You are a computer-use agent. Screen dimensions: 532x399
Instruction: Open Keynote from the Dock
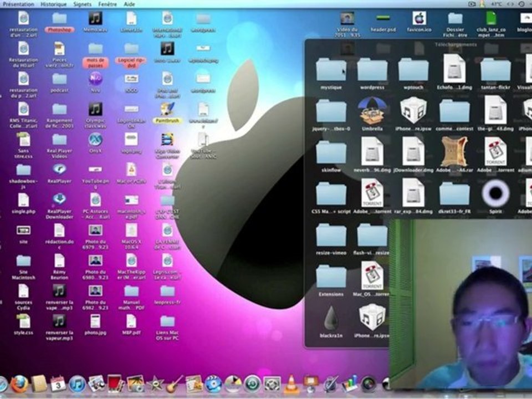[x=311, y=384]
